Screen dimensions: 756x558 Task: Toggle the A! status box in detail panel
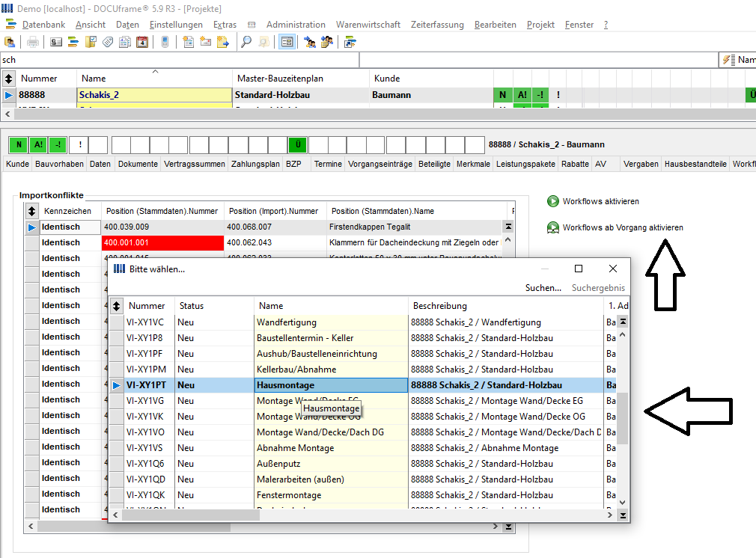(39, 144)
